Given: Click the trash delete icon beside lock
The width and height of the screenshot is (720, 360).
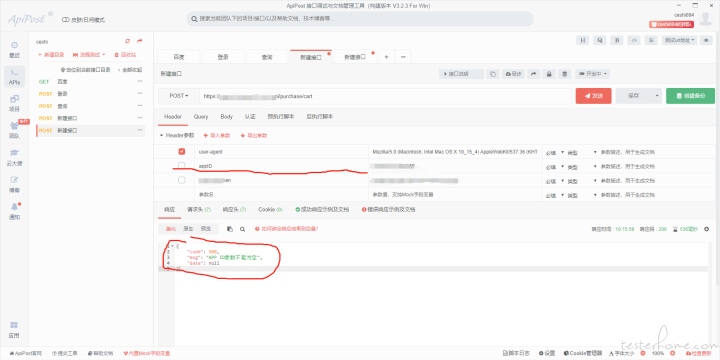Looking at the screenshot, I should [x=565, y=74].
